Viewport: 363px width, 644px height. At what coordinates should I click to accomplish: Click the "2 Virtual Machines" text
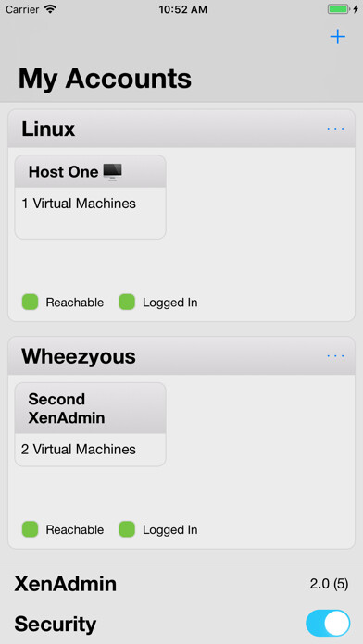[x=79, y=450]
